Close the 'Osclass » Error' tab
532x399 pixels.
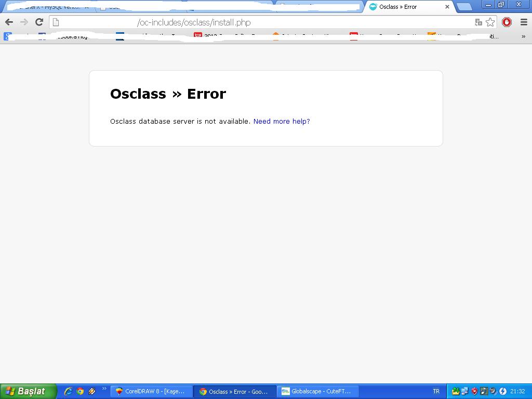pyautogui.click(x=447, y=7)
